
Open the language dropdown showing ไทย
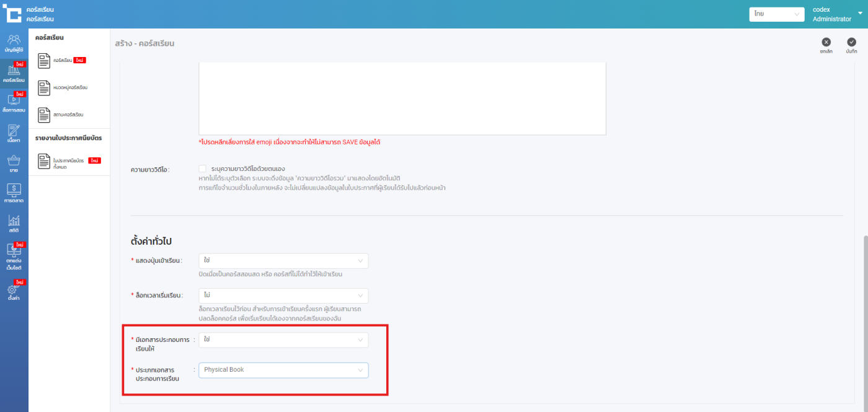[x=776, y=14]
